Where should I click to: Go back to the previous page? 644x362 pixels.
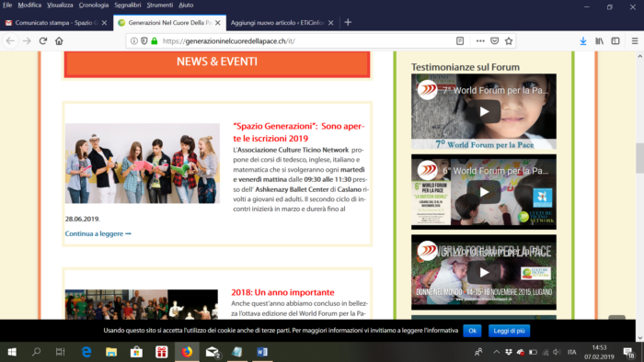click(x=10, y=41)
